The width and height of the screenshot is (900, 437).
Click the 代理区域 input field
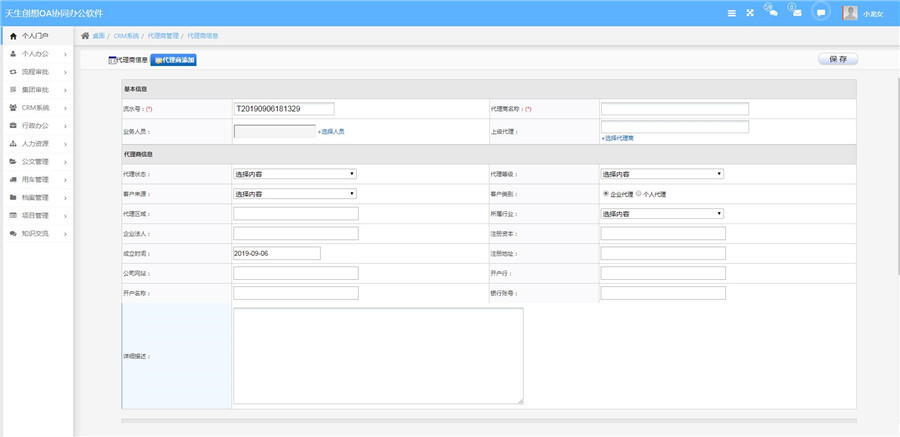pyautogui.click(x=296, y=214)
